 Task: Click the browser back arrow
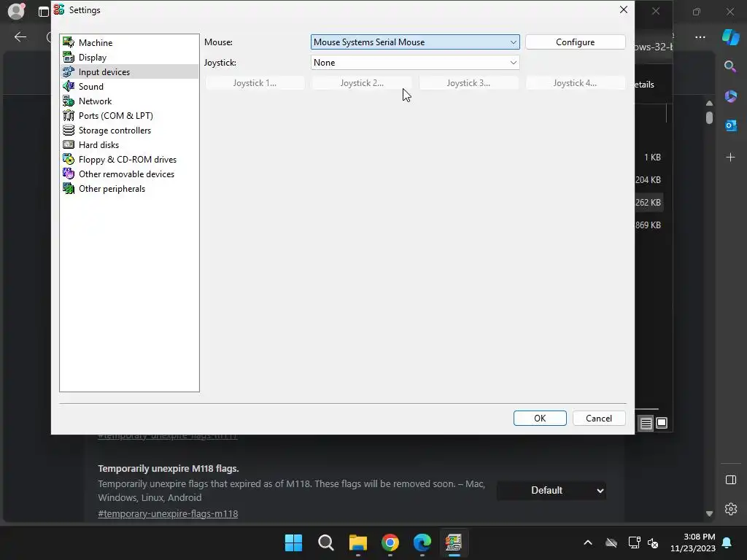click(20, 36)
